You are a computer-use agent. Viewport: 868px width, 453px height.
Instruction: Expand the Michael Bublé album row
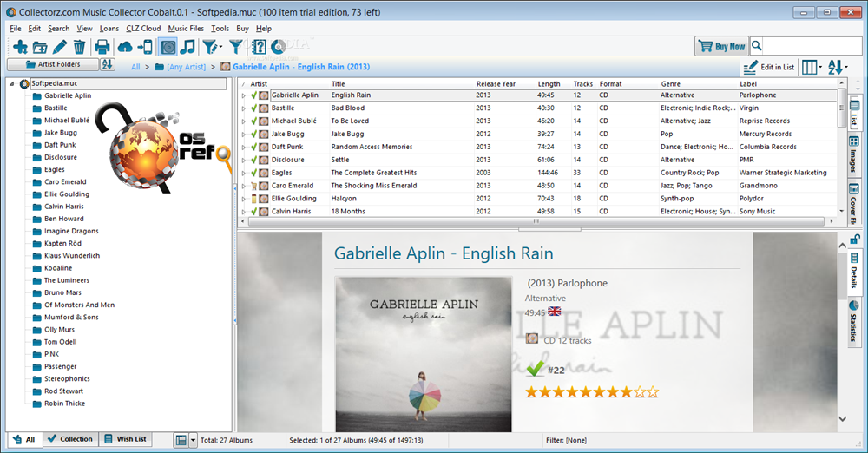[x=244, y=121]
